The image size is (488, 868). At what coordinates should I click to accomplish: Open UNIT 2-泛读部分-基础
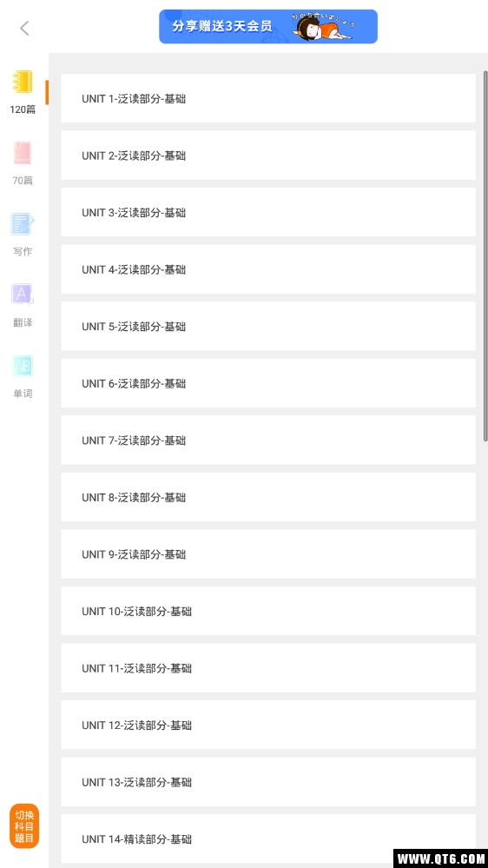[x=268, y=156]
